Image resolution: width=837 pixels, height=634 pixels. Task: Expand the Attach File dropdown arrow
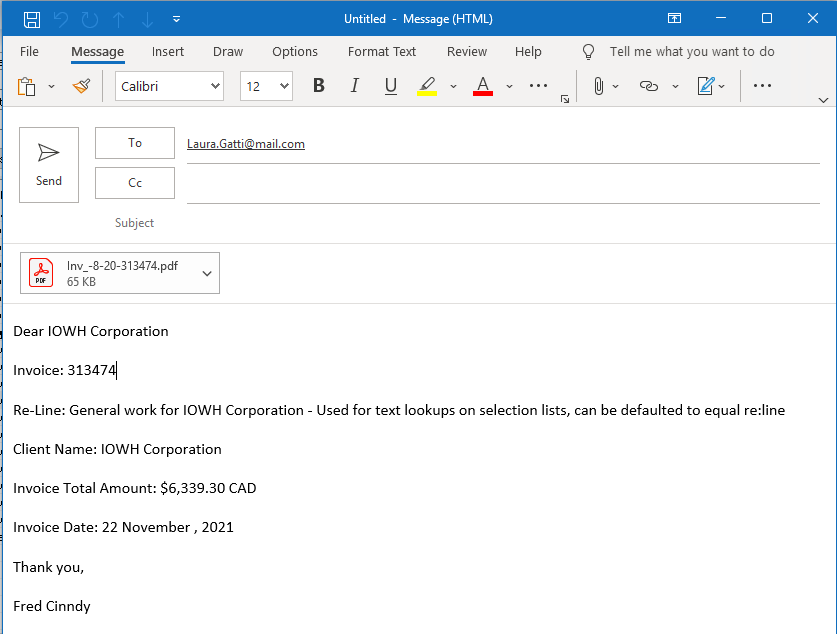click(x=615, y=86)
